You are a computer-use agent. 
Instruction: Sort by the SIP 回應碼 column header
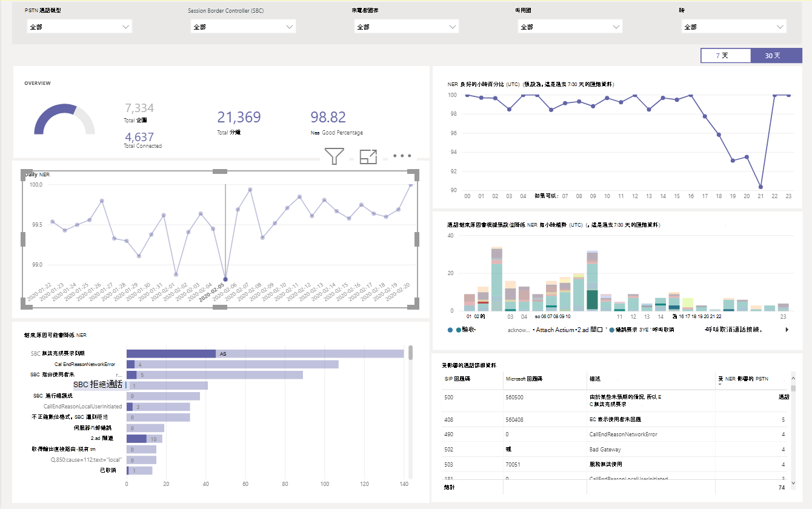click(457, 378)
